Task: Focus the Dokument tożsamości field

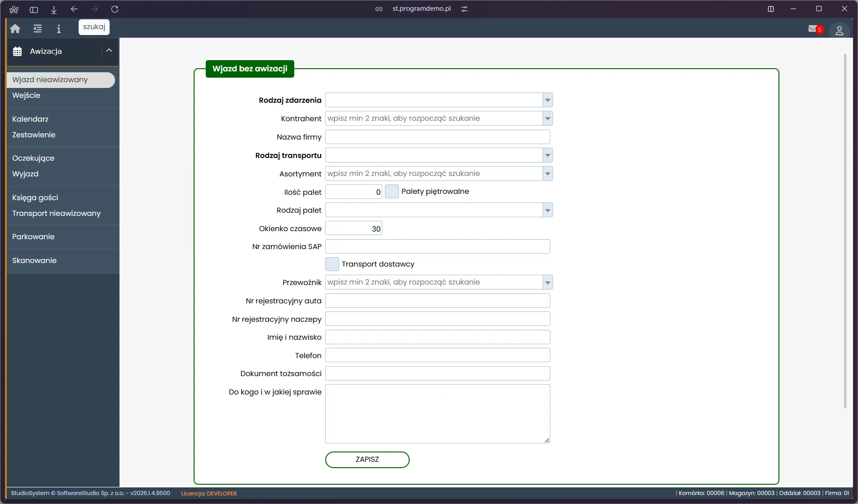Action: [438, 373]
